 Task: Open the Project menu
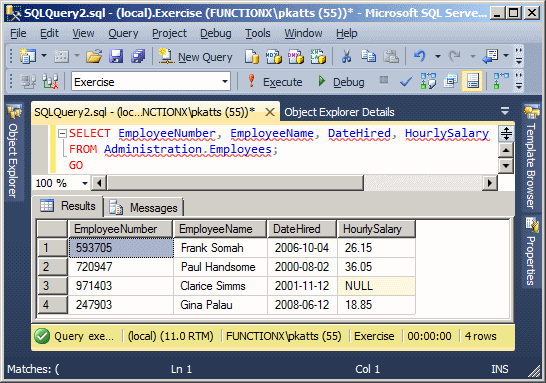point(169,33)
